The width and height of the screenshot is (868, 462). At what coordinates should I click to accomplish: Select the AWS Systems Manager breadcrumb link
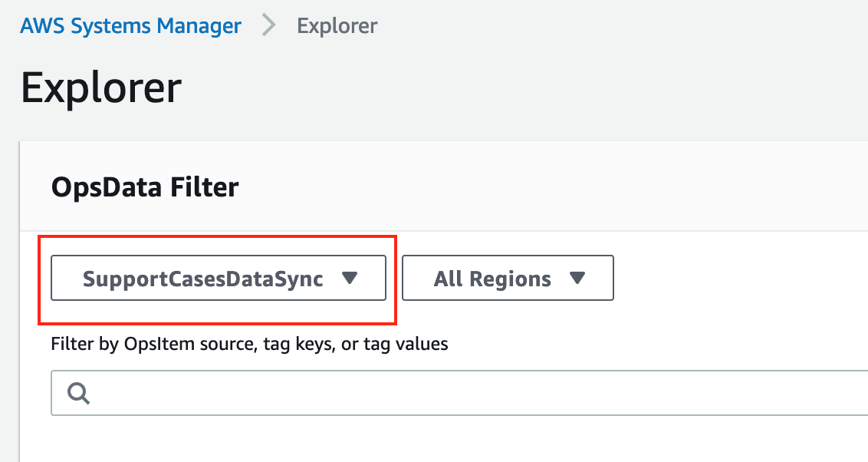(130, 25)
